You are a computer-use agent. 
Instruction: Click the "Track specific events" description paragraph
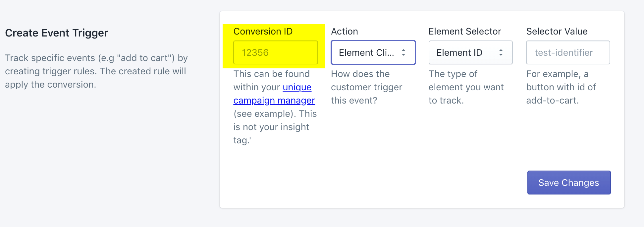[x=96, y=71]
